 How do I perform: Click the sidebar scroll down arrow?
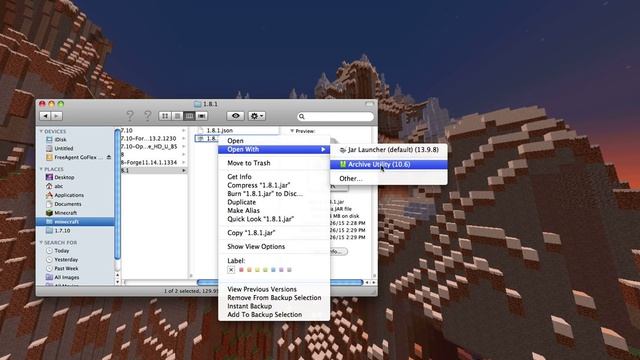(118, 282)
